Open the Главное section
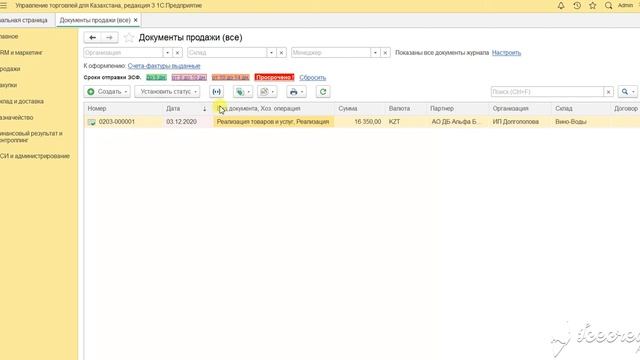The image size is (640, 360). pos(9,36)
